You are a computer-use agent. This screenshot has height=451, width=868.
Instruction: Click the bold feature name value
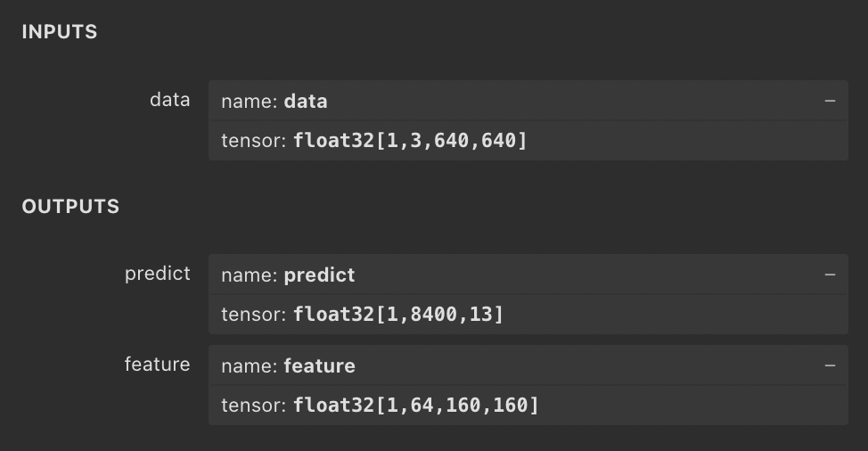(x=319, y=366)
